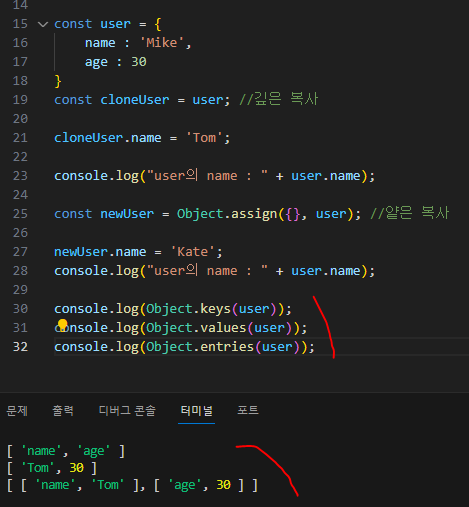The width and height of the screenshot is (469, 507).
Task: Click values method on line 31
Action: [223, 328]
